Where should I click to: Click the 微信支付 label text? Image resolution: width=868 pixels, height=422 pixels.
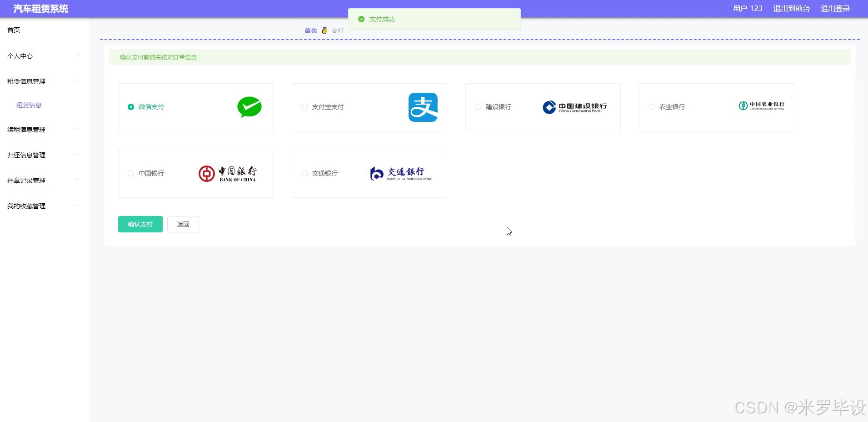pyautogui.click(x=151, y=107)
